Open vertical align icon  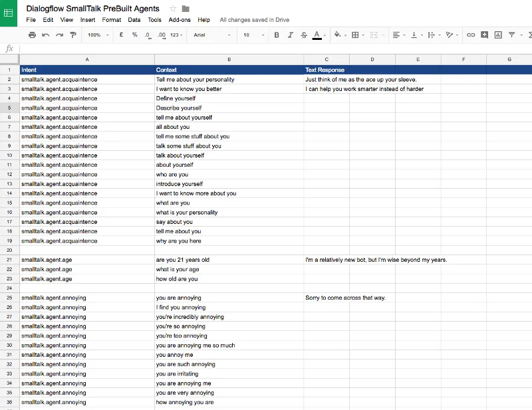(414, 35)
